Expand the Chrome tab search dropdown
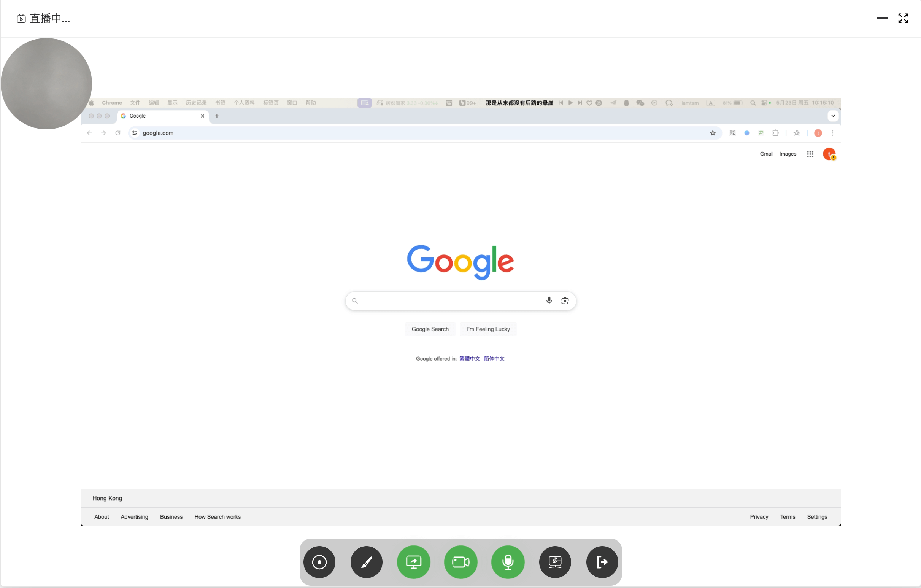This screenshot has height=588, width=921. tap(833, 116)
